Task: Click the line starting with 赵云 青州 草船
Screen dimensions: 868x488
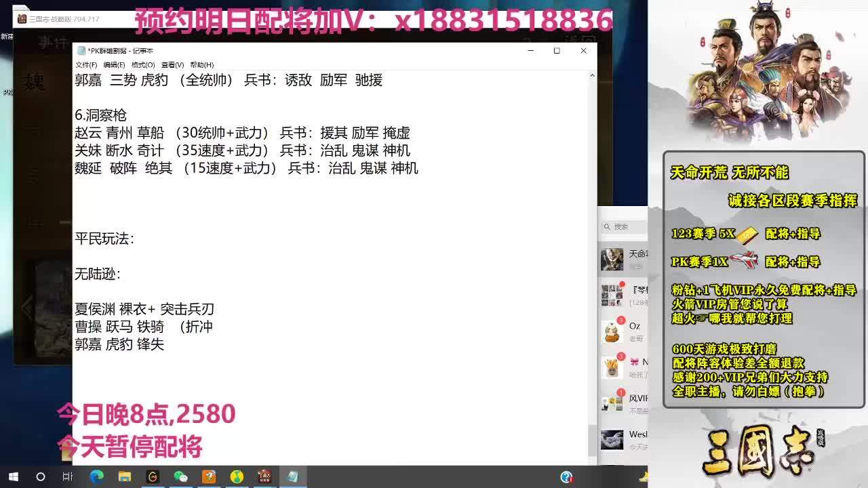Action: (242, 133)
